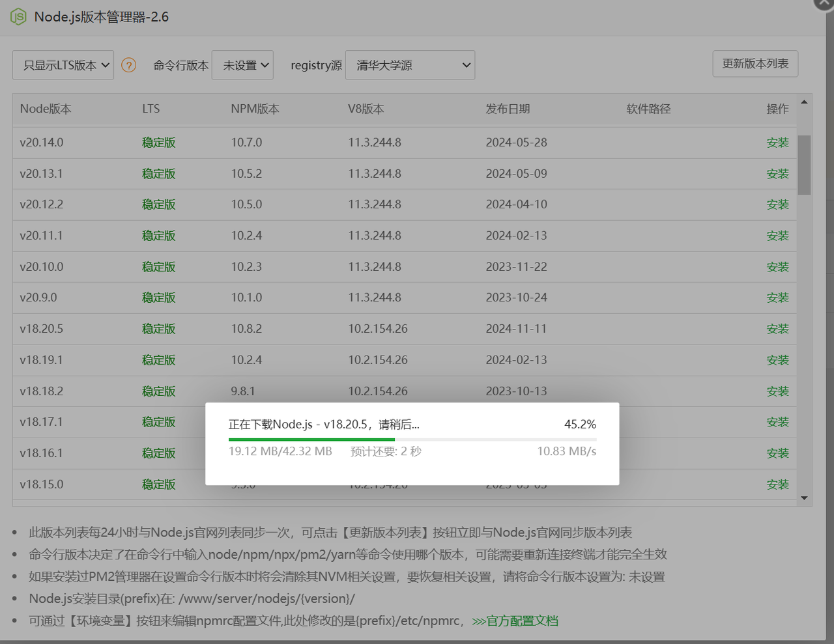
Task: Click the 操作 column header
Action: coord(777,109)
